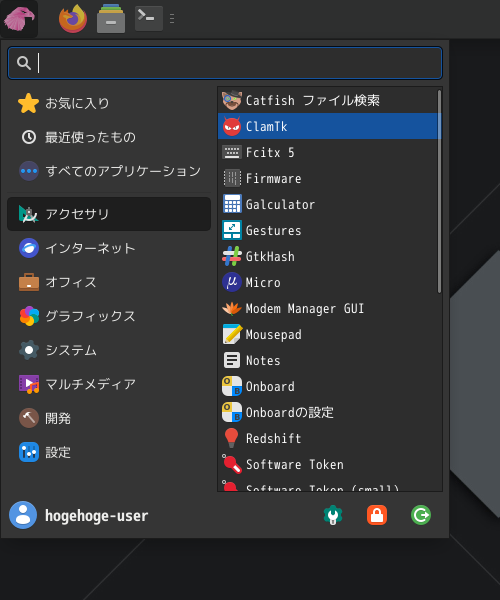Open the マルチメディア category

(109, 384)
